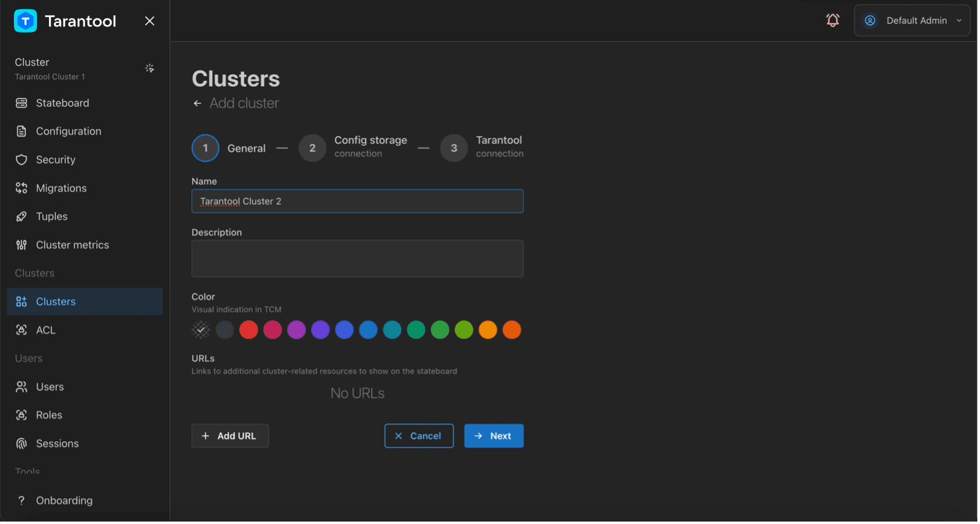
Task: Click the "No URLs" placeholder text
Action: click(357, 394)
